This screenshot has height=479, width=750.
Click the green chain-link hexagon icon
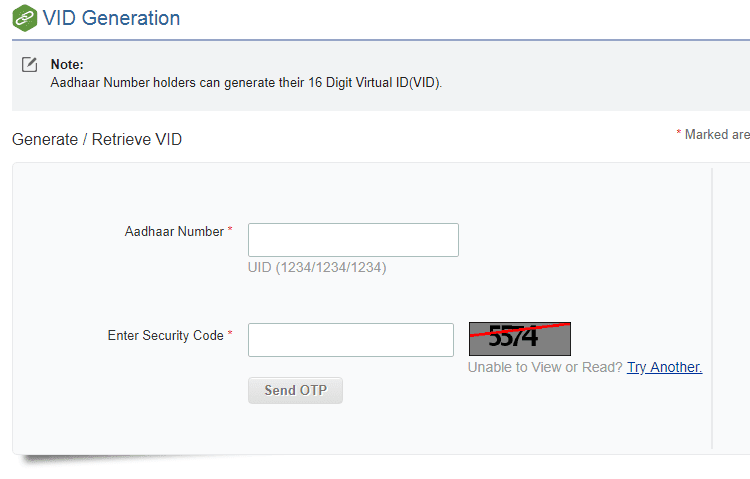click(x=25, y=18)
